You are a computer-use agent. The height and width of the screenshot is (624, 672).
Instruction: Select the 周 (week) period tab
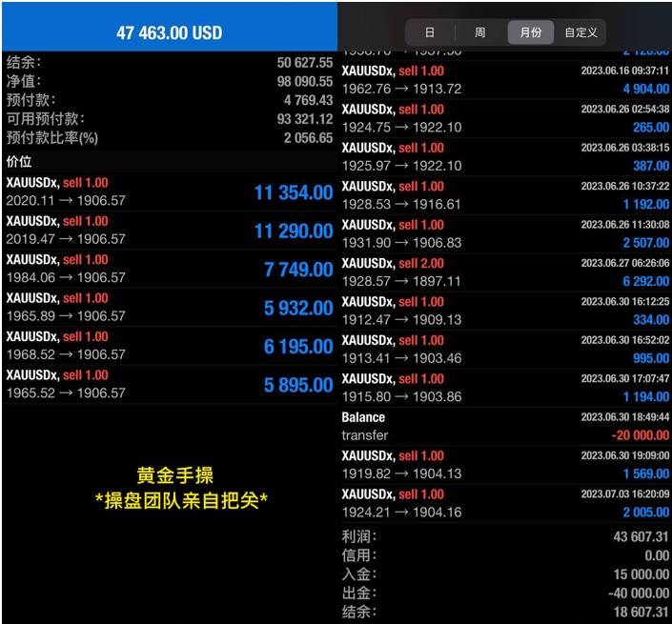pyautogui.click(x=480, y=32)
